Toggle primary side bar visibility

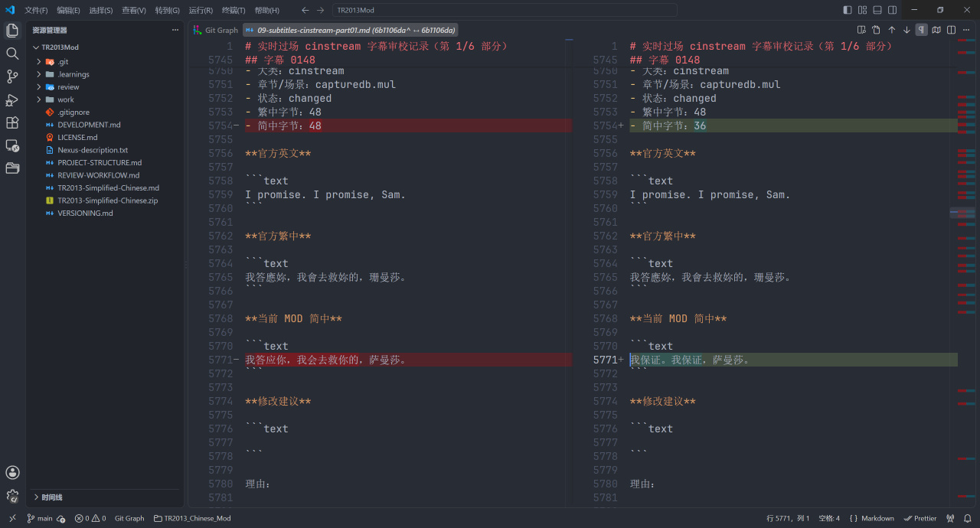click(x=848, y=10)
